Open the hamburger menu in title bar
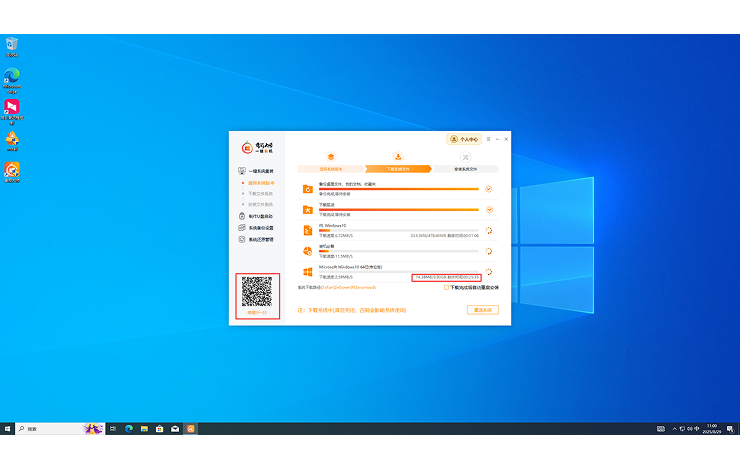 pyautogui.click(x=487, y=140)
